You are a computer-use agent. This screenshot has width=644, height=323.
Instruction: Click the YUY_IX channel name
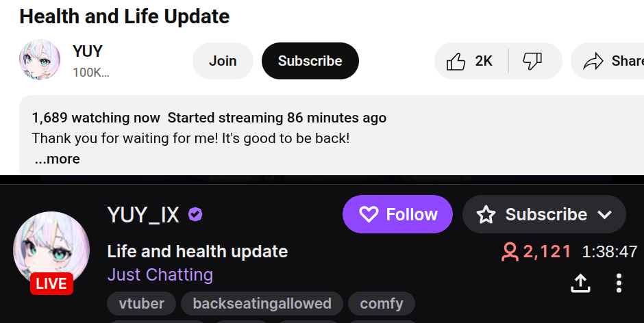coord(143,215)
